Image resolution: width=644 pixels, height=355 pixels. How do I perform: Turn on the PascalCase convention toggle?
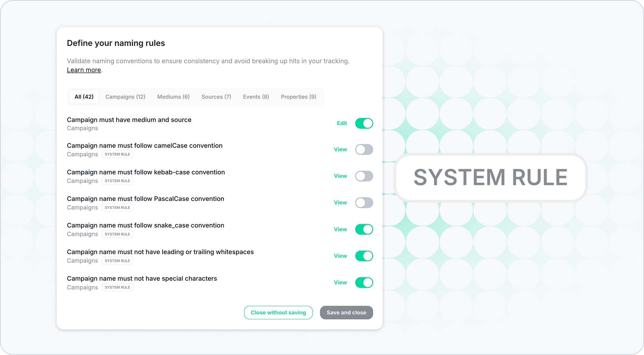(x=364, y=203)
